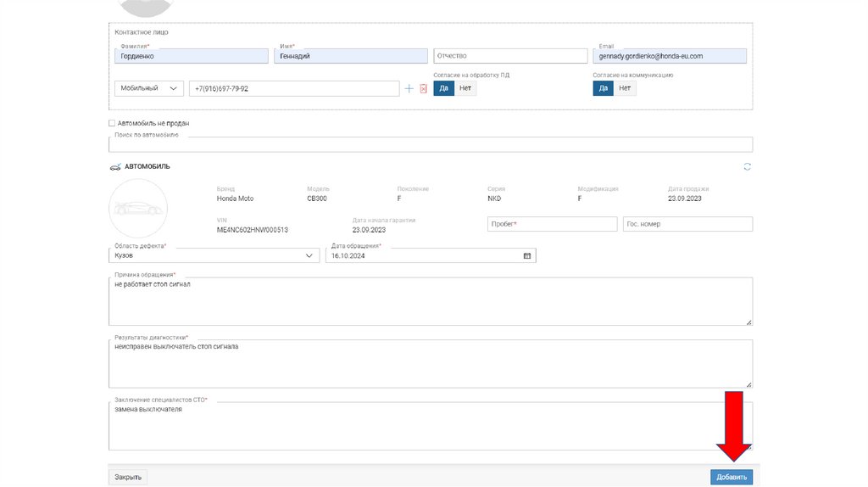This screenshot has height=487, width=868.
Task: Select Нет for Согласие на коммуникацию
Action: [x=625, y=88]
